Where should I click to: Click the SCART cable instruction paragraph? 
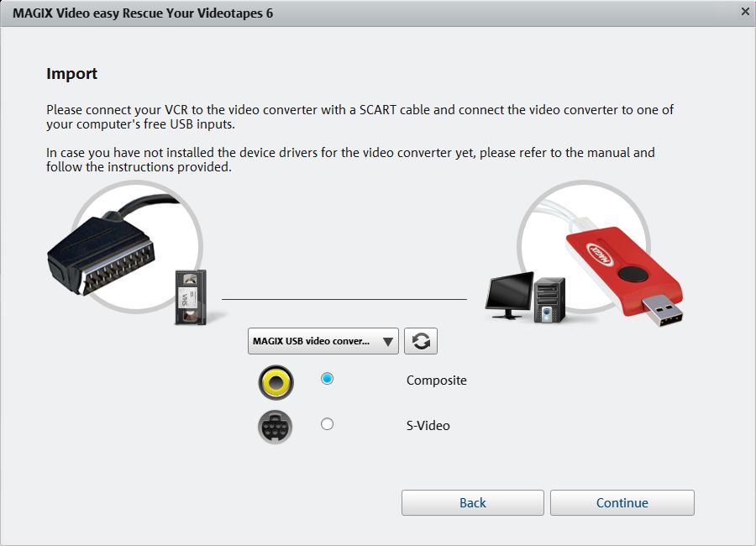click(360, 117)
